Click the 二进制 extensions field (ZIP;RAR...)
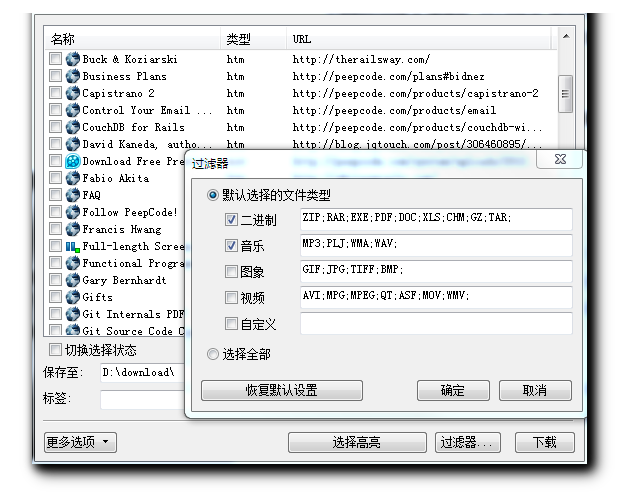 pyautogui.click(x=436, y=219)
